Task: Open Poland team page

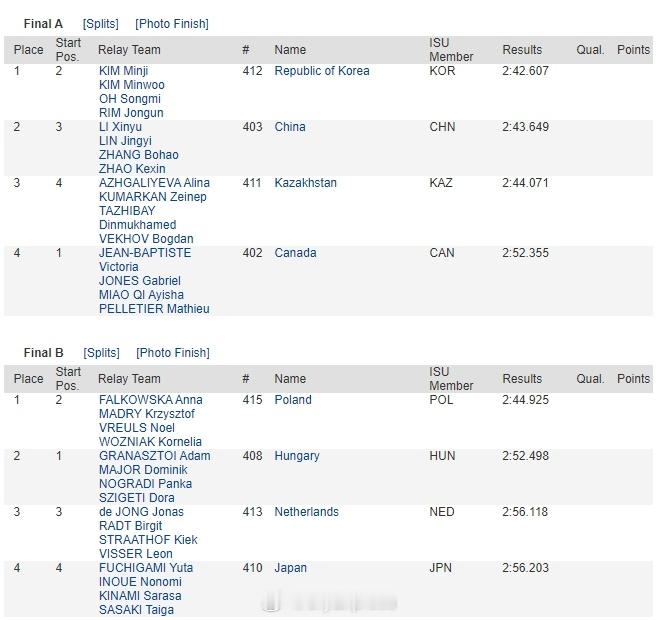Action: click(x=293, y=400)
